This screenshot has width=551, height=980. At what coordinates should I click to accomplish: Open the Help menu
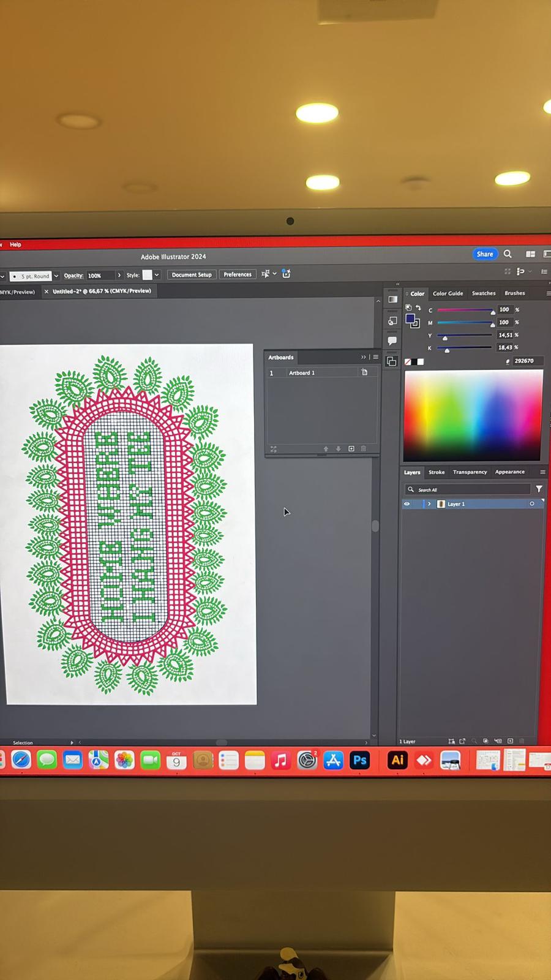click(x=15, y=244)
